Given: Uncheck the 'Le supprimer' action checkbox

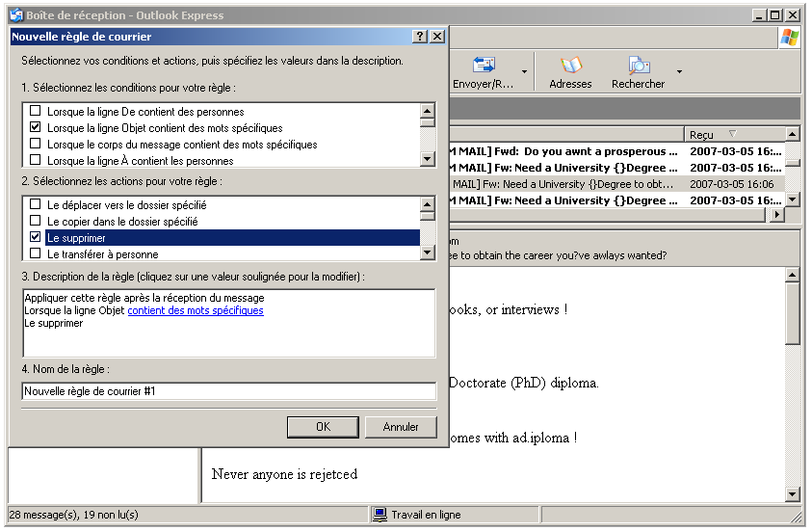Looking at the screenshot, I should pos(36,237).
